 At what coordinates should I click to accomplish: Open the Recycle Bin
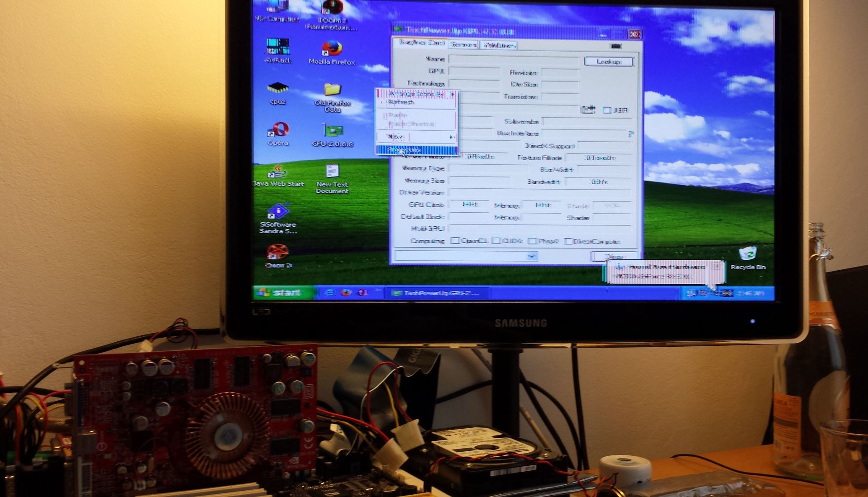pos(748,258)
